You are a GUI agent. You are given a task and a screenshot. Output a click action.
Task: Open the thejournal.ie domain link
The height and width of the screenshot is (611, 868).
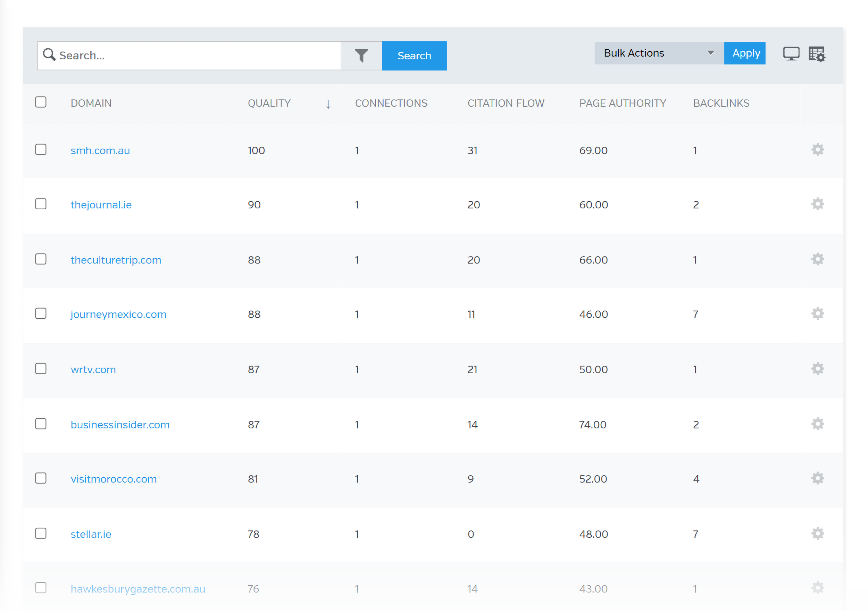(101, 205)
